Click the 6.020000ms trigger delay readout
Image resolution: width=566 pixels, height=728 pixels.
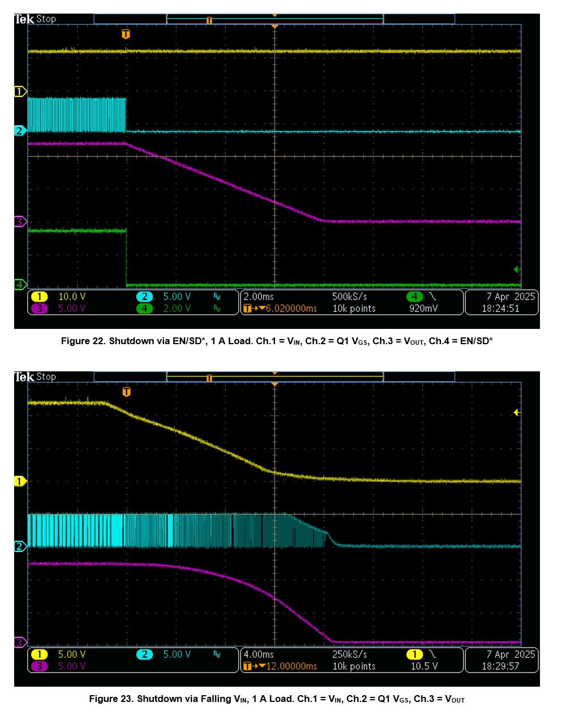coord(290,309)
